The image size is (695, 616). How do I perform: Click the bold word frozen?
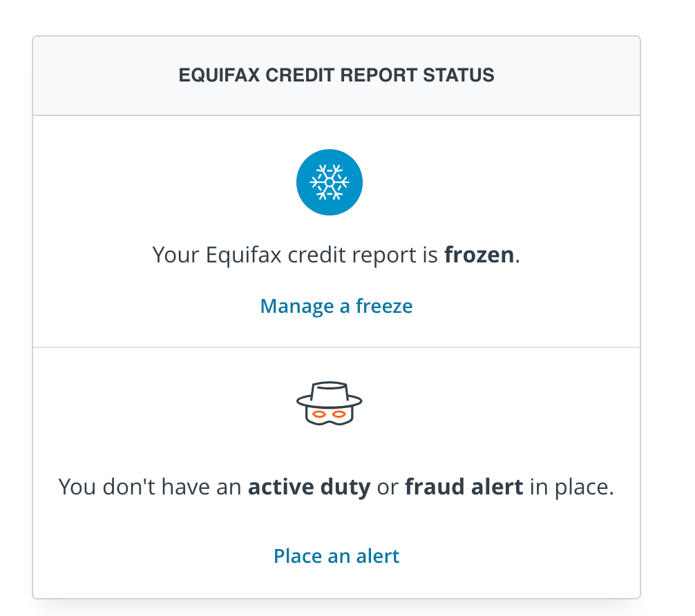point(479,256)
